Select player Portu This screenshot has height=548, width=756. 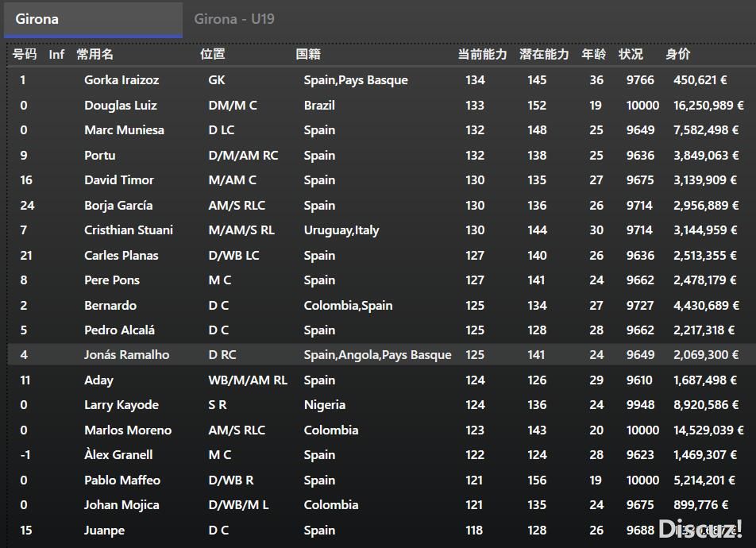click(100, 156)
